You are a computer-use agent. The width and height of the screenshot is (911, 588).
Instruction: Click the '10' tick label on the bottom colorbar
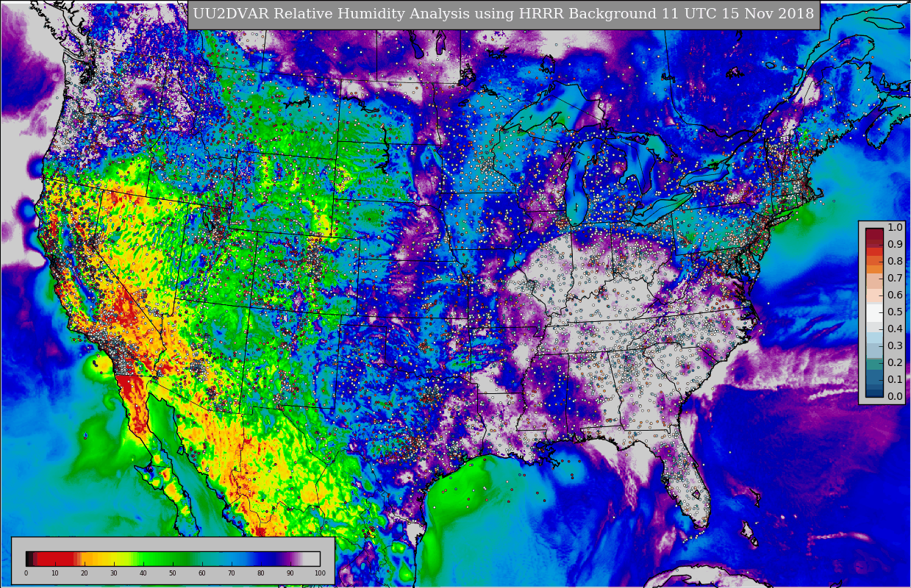[x=55, y=573]
